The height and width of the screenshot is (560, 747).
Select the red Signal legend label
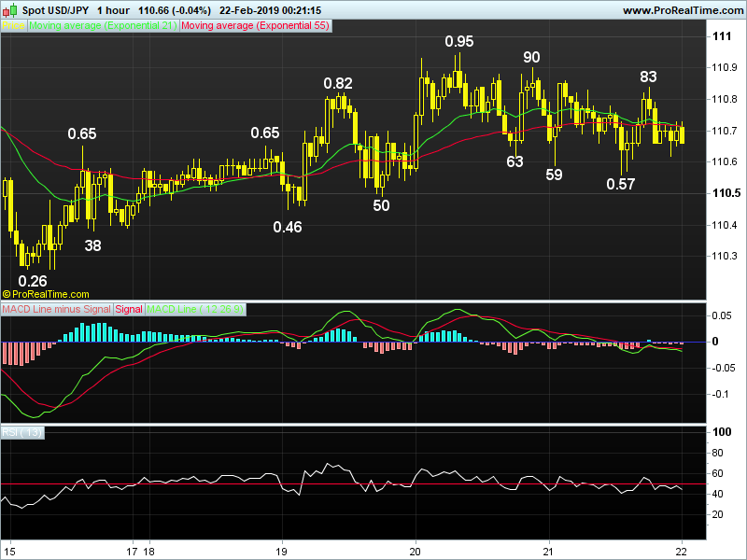129,309
